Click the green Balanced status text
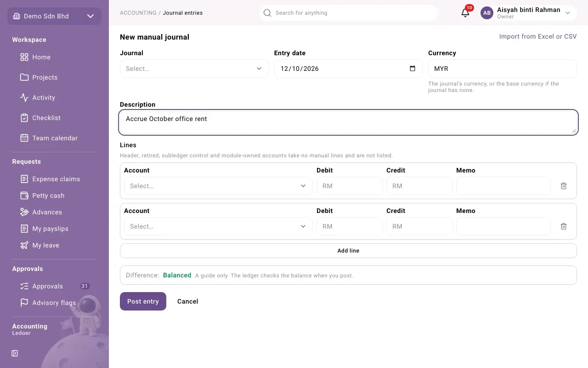 [x=177, y=275]
